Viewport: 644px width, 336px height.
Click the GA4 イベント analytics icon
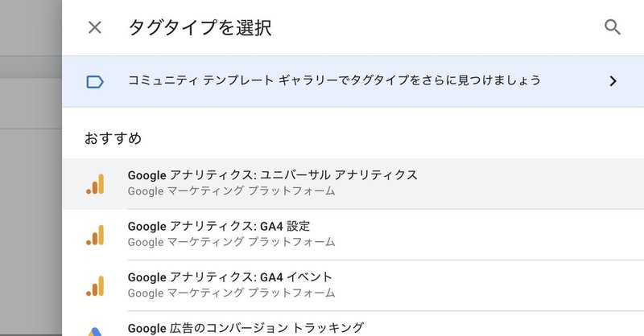95,285
